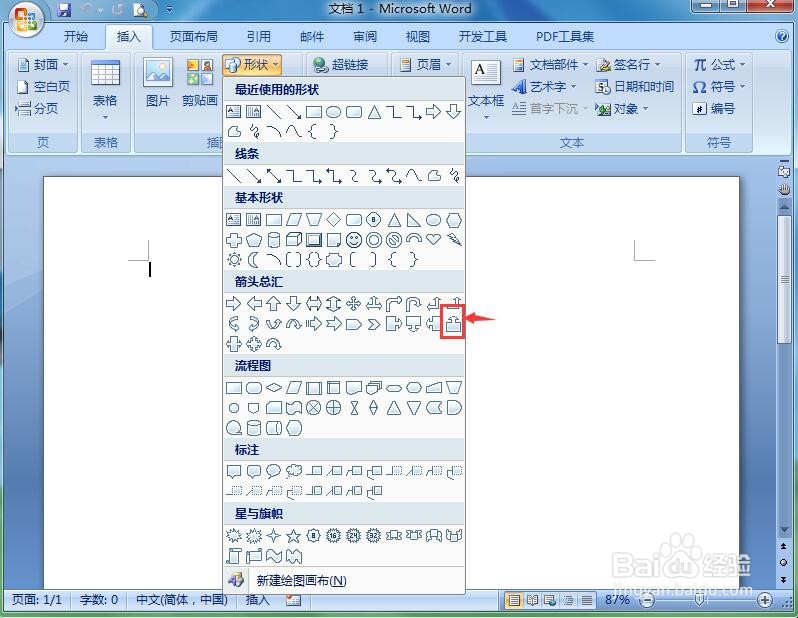Pick the heart shape in basic shapes
The height and width of the screenshot is (618, 798).
pos(433,239)
